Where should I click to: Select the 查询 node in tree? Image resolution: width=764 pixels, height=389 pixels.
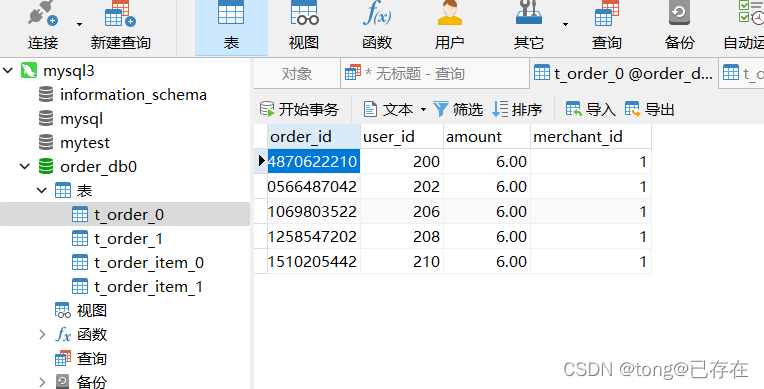coord(92,359)
